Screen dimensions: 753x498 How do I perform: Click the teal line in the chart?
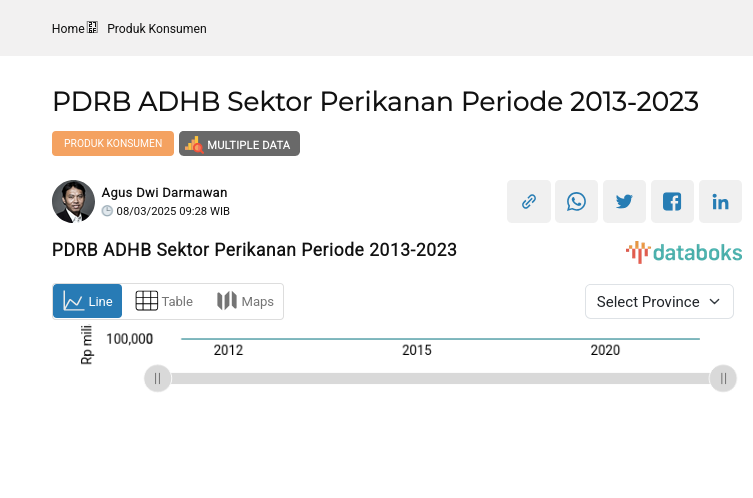tap(440, 339)
